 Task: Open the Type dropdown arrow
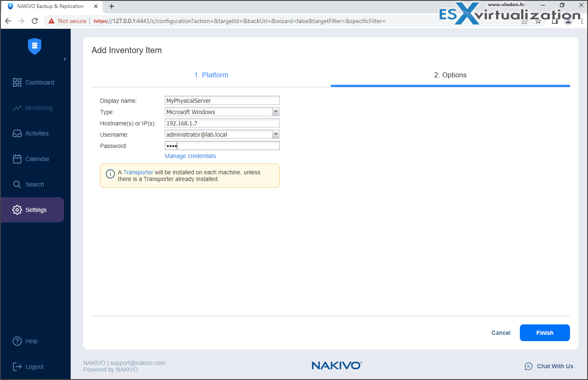click(x=276, y=112)
